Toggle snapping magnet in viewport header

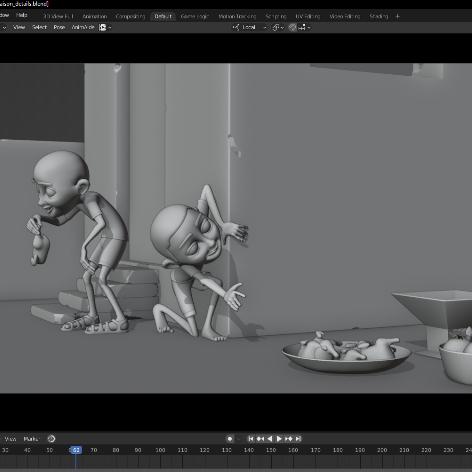(x=292, y=27)
